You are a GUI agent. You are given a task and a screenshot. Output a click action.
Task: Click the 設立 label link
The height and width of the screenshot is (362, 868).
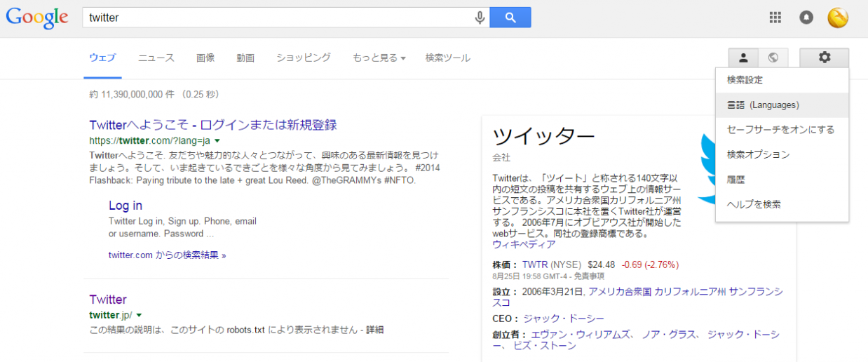pos(505,292)
